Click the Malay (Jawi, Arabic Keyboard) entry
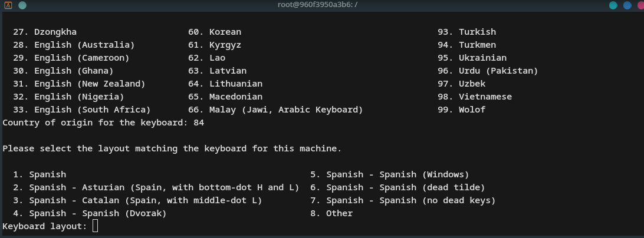The width and height of the screenshot is (644, 238). click(275, 110)
